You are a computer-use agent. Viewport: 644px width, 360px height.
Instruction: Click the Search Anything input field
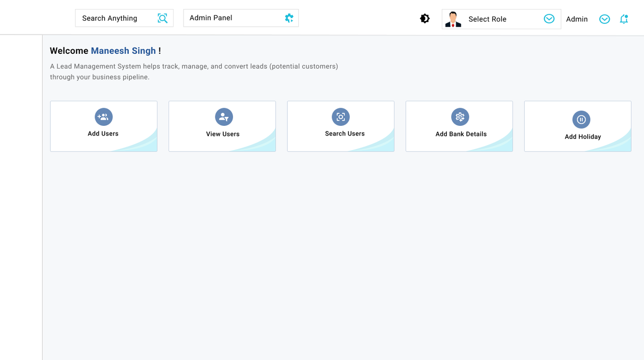coord(116,18)
